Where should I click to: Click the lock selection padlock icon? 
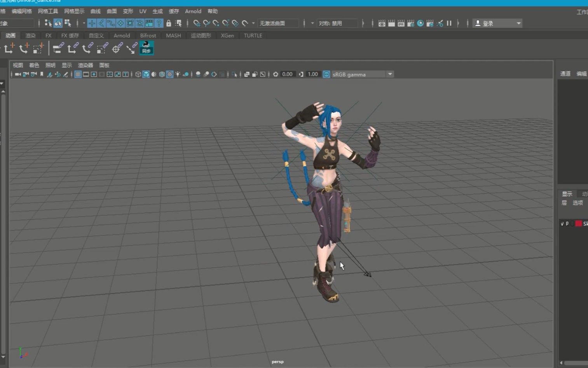click(x=169, y=23)
